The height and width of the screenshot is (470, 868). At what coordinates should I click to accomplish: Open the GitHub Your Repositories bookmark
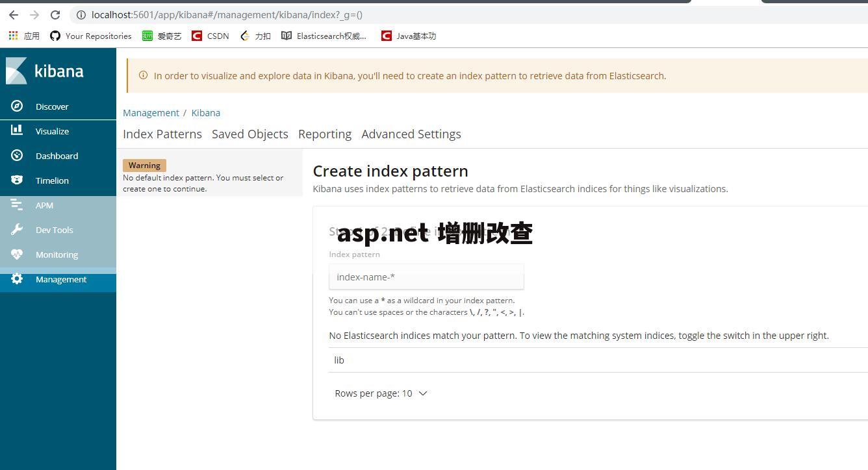tap(91, 36)
